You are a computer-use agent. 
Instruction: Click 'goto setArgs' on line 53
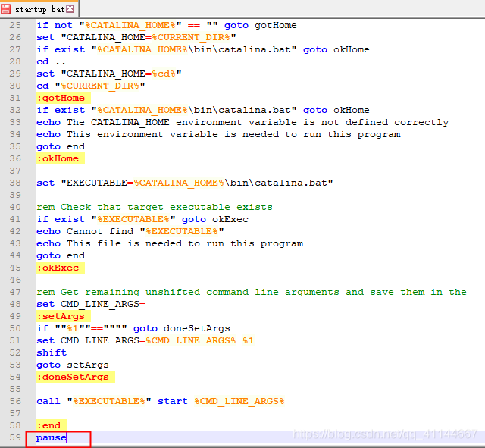(73, 365)
